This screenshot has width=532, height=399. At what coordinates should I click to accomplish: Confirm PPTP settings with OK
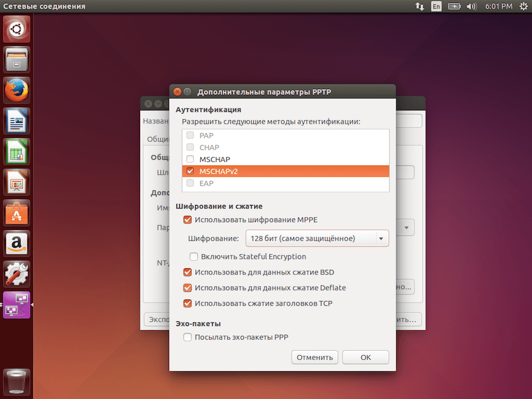click(365, 357)
